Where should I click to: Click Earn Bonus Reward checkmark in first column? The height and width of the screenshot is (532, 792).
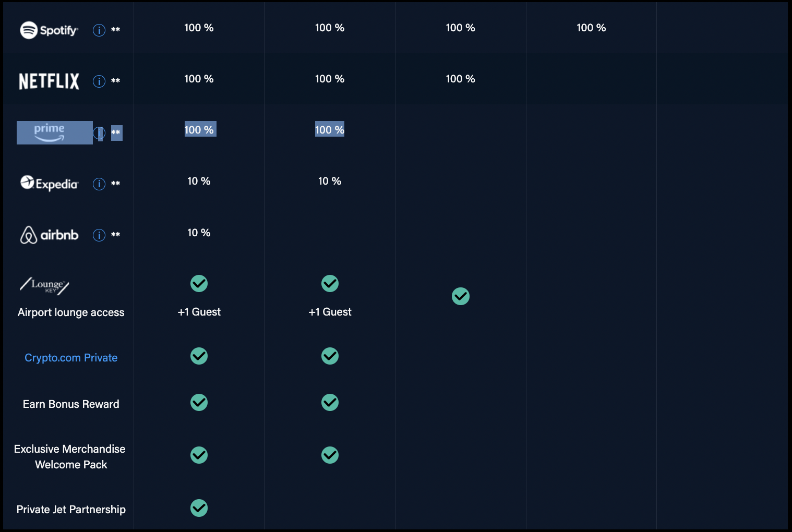[x=199, y=402]
